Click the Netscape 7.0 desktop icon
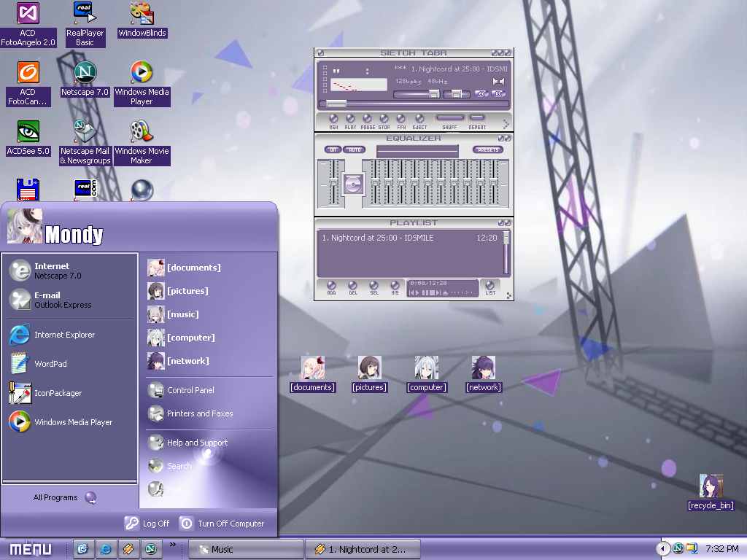This screenshot has height=560, width=747. coord(85,73)
